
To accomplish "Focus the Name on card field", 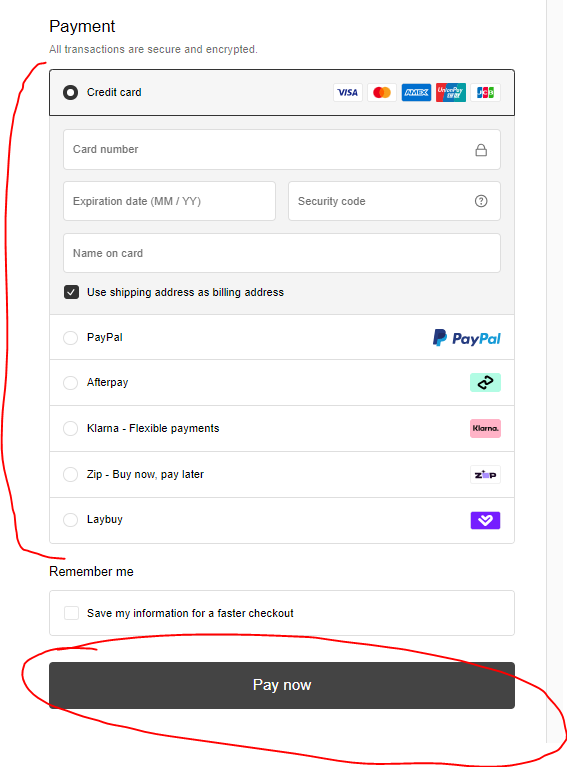I will [x=282, y=253].
